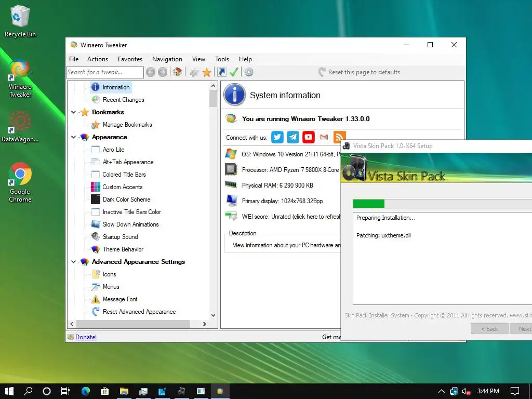
Task: Click the Back button in Vista Skin Pack setup
Action: (489, 329)
